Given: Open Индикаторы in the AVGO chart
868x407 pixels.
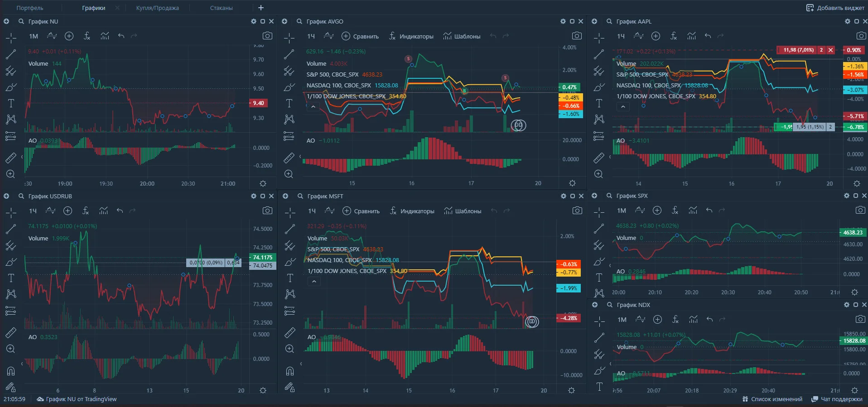Looking at the screenshot, I should click(411, 36).
